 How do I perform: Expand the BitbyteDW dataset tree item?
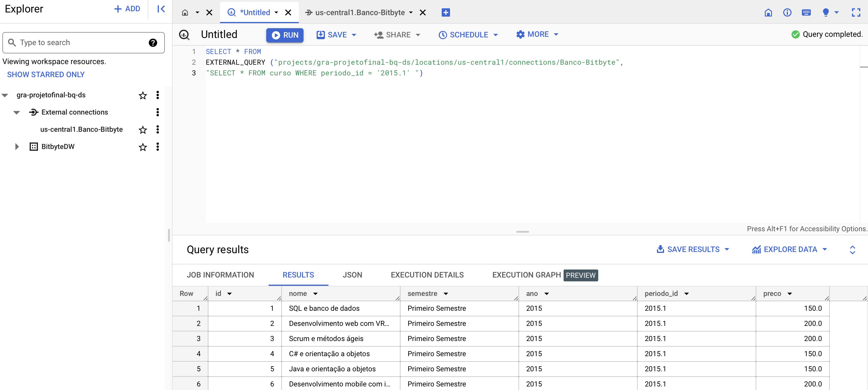point(16,146)
